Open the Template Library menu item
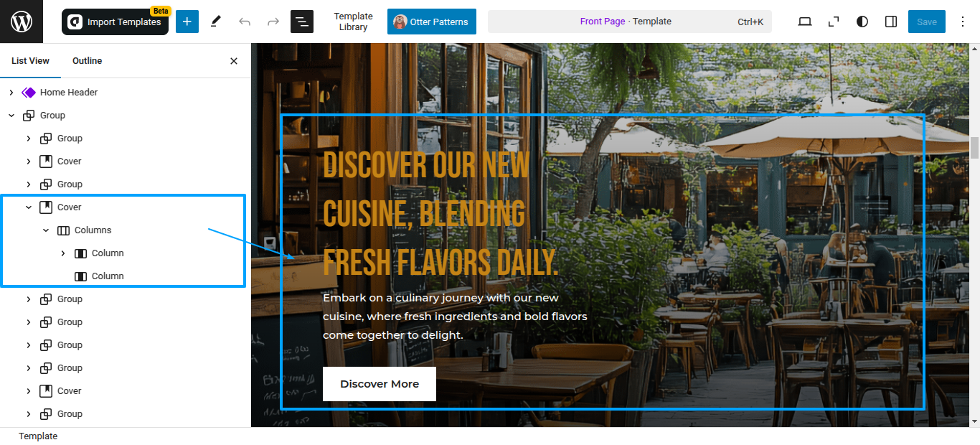Viewport: 980px width, 445px height. click(x=354, y=22)
